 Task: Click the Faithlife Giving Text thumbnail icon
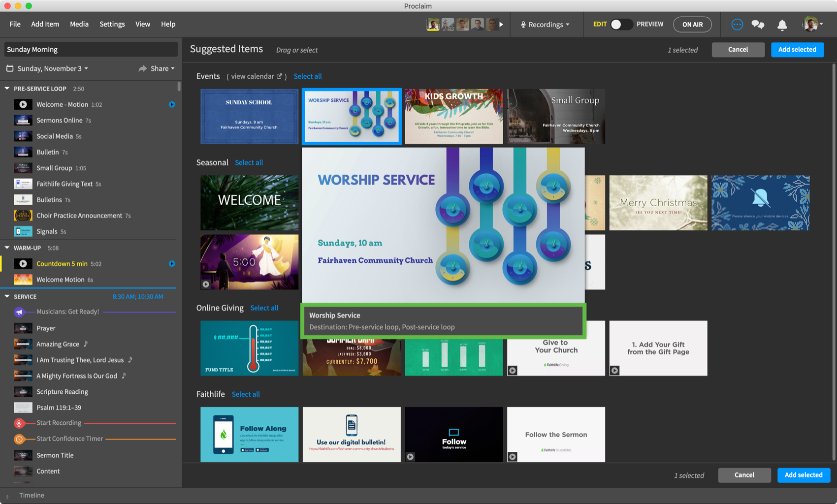pyautogui.click(x=23, y=184)
